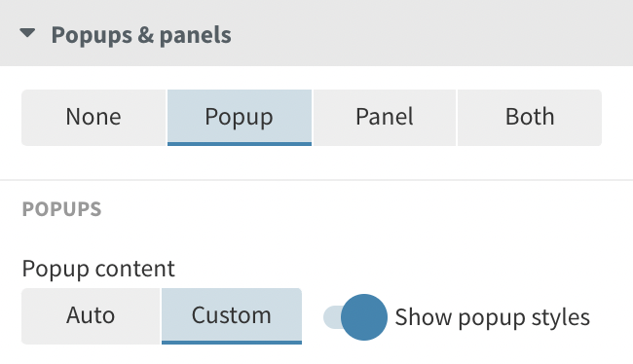Disable popups by choosing None
The height and width of the screenshot is (364, 633).
click(x=93, y=118)
